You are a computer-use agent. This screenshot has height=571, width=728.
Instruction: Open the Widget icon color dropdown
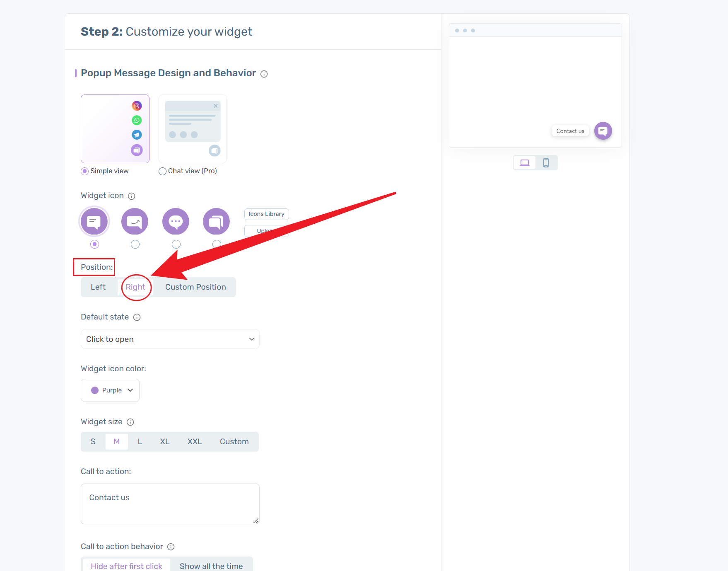point(110,390)
